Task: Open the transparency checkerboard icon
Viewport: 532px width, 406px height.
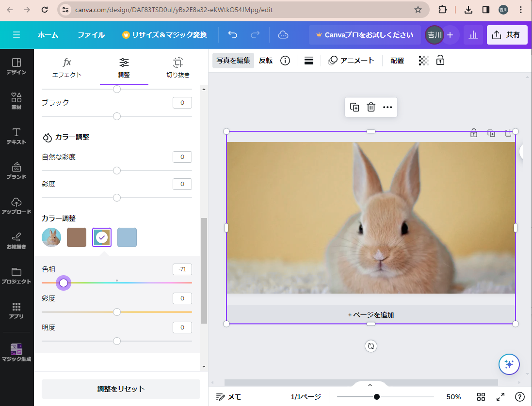Action: pos(423,61)
